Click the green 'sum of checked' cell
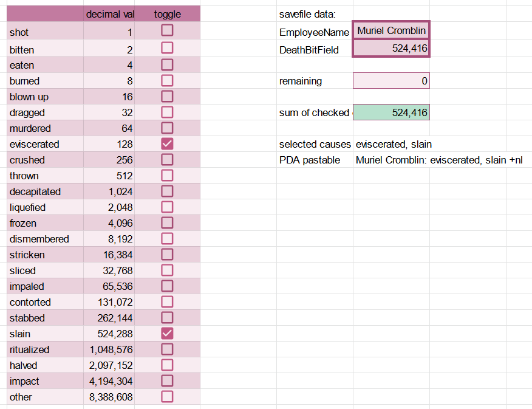Image resolution: width=532 pixels, height=409 pixels. point(391,112)
